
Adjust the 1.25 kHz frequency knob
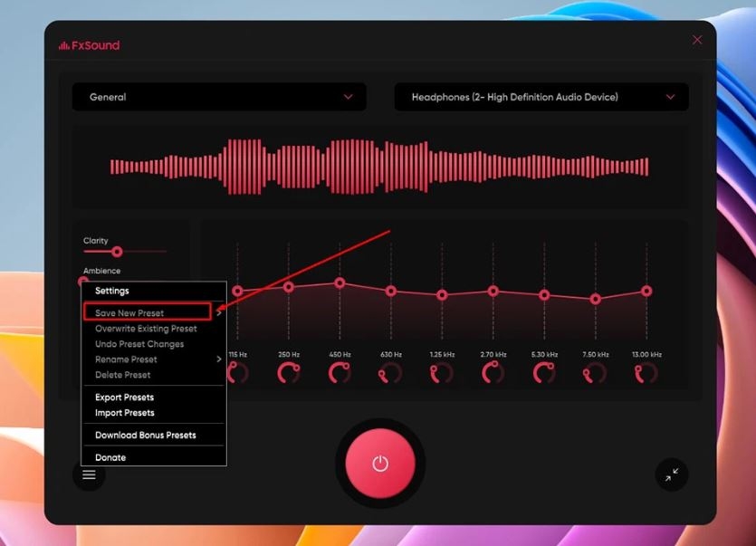[x=442, y=373]
